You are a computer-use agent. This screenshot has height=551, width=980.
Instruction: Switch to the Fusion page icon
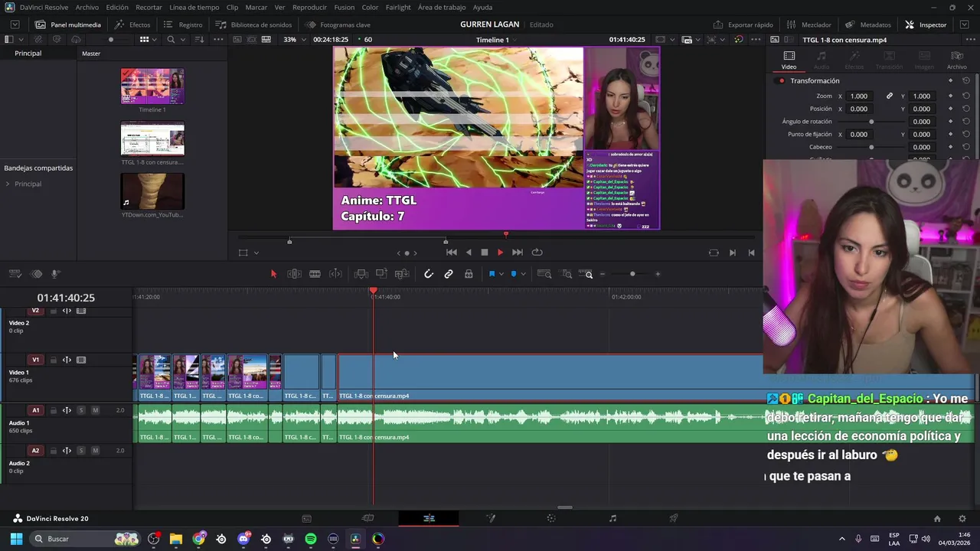[x=490, y=518]
